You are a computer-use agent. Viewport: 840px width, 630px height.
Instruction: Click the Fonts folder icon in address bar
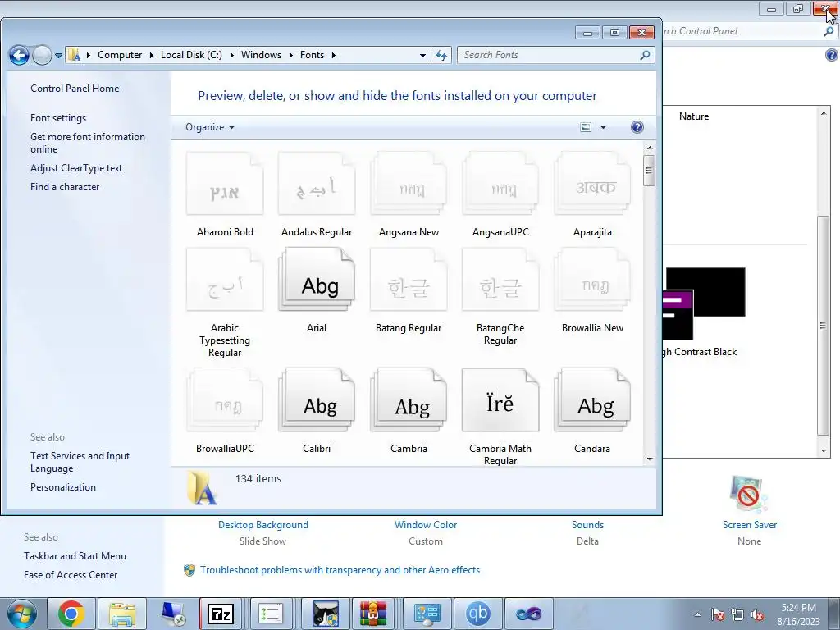pyautogui.click(x=75, y=55)
